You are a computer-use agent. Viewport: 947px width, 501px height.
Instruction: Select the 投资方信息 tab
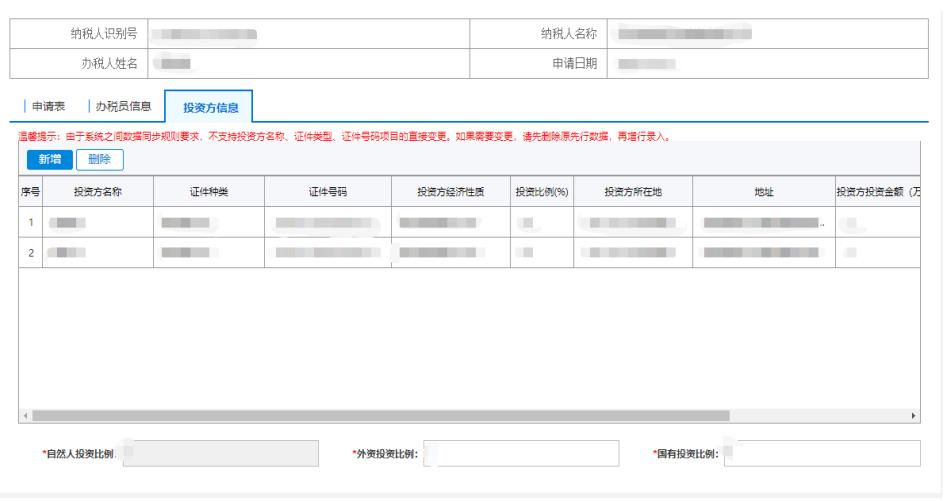coord(210,107)
